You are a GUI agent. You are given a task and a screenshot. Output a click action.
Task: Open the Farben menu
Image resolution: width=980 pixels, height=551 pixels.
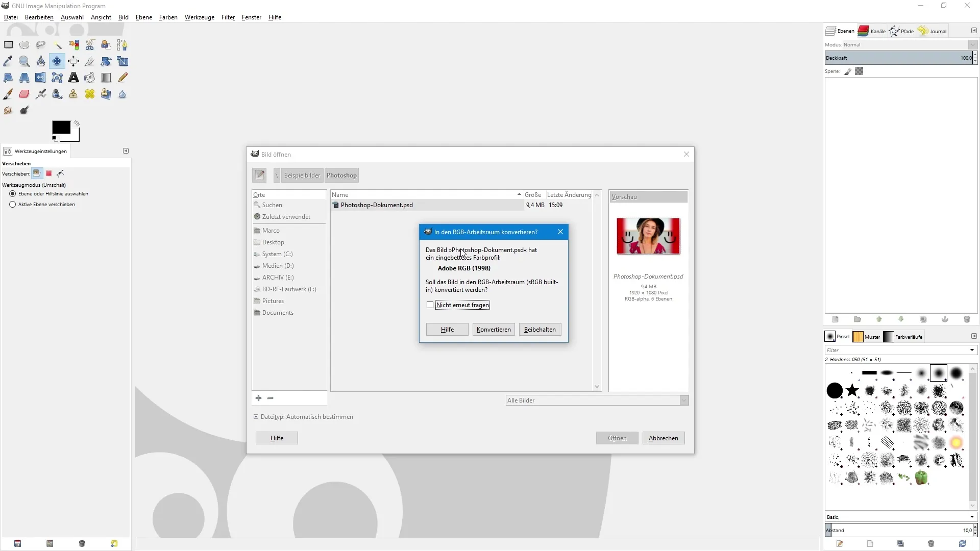(168, 17)
